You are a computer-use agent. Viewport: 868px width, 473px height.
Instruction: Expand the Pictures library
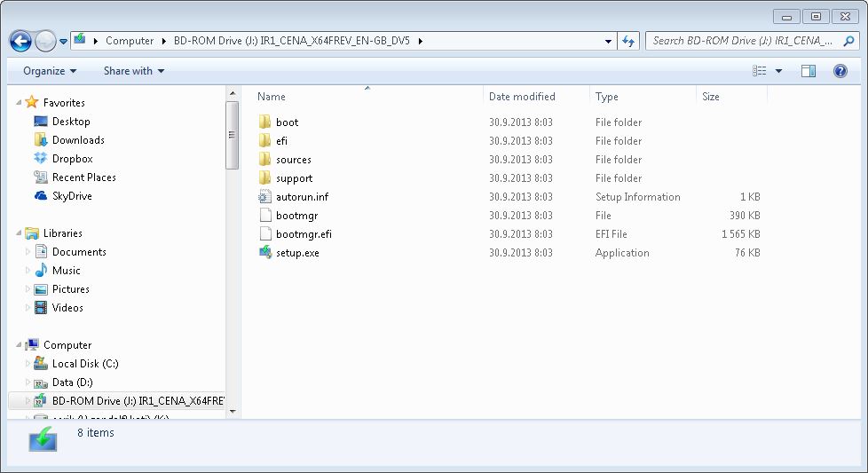coord(28,288)
